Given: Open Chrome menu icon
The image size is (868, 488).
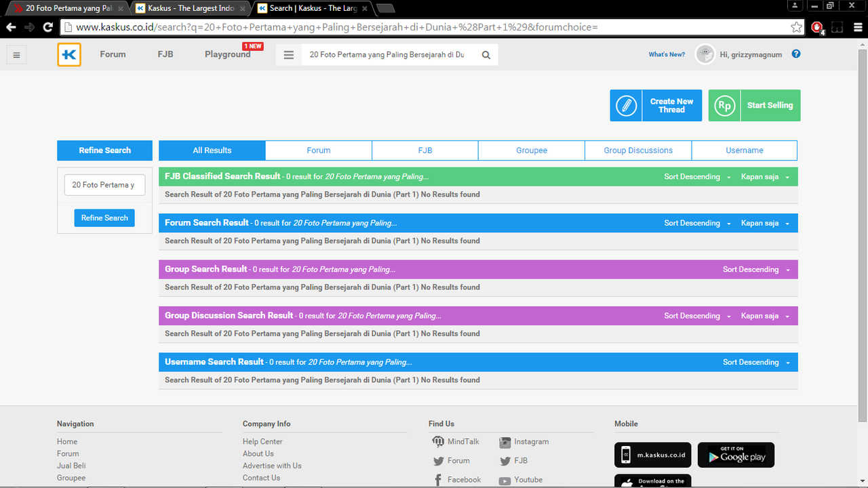Looking at the screenshot, I should [x=857, y=27].
